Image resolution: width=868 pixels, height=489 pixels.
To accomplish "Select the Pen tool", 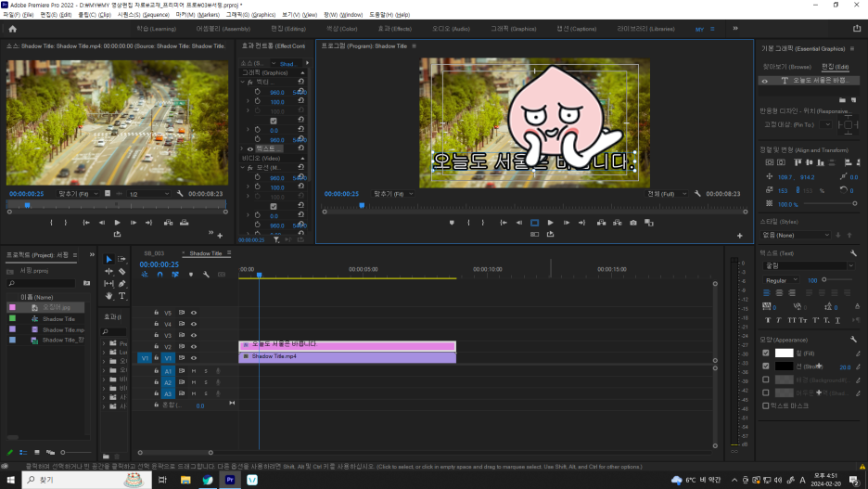I will (121, 284).
